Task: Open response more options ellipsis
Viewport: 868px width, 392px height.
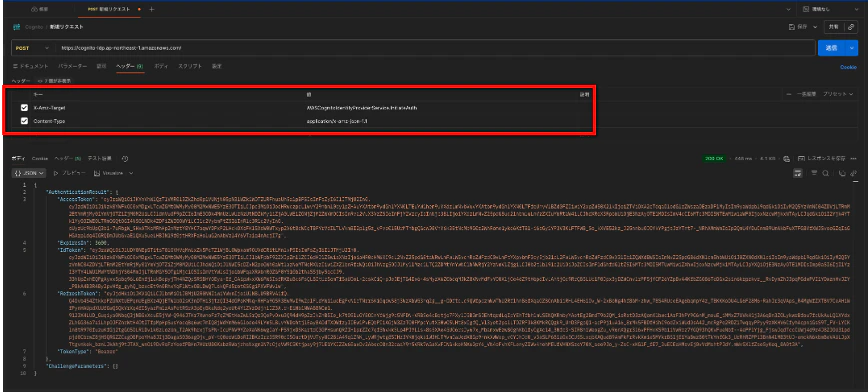Action: pyautogui.click(x=855, y=158)
